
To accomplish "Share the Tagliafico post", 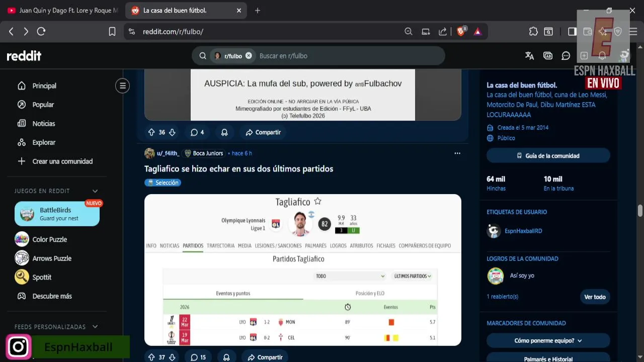I will pos(265,357).
